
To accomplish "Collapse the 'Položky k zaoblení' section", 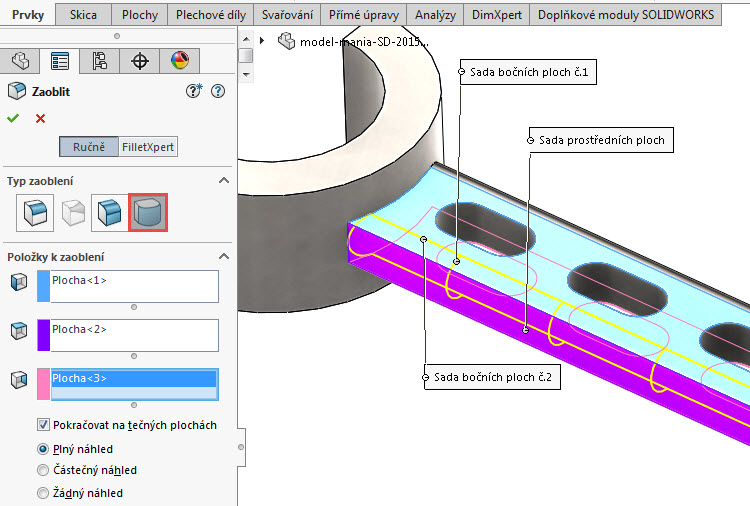I will pyautogui.click(x=224, y=257).
